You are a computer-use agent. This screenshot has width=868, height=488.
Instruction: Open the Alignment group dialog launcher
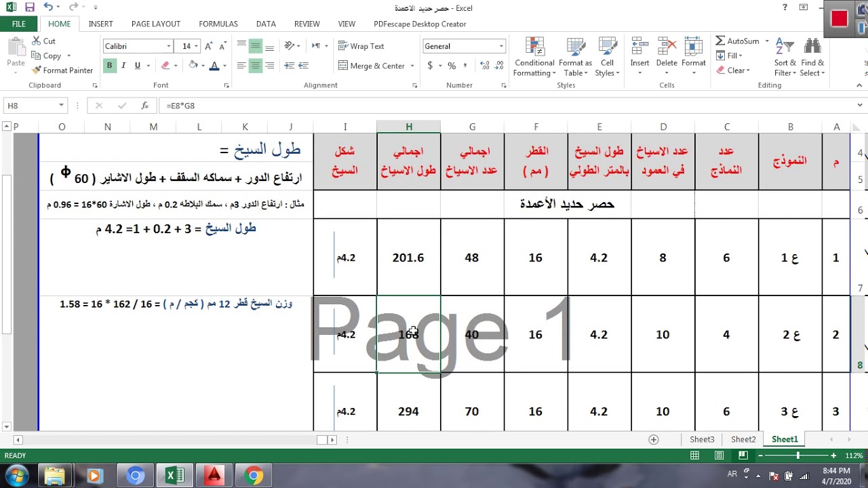coord(414,85)
